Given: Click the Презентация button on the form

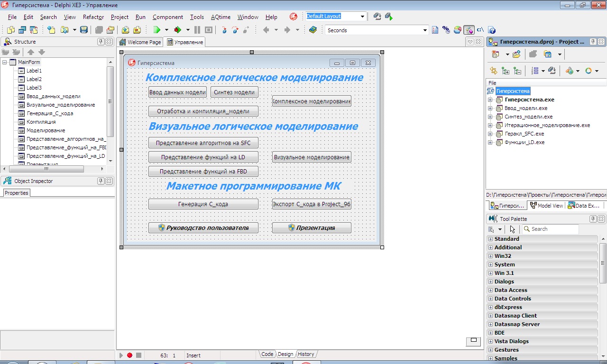Looking at the screenshot, I should (x=312, y=228).
